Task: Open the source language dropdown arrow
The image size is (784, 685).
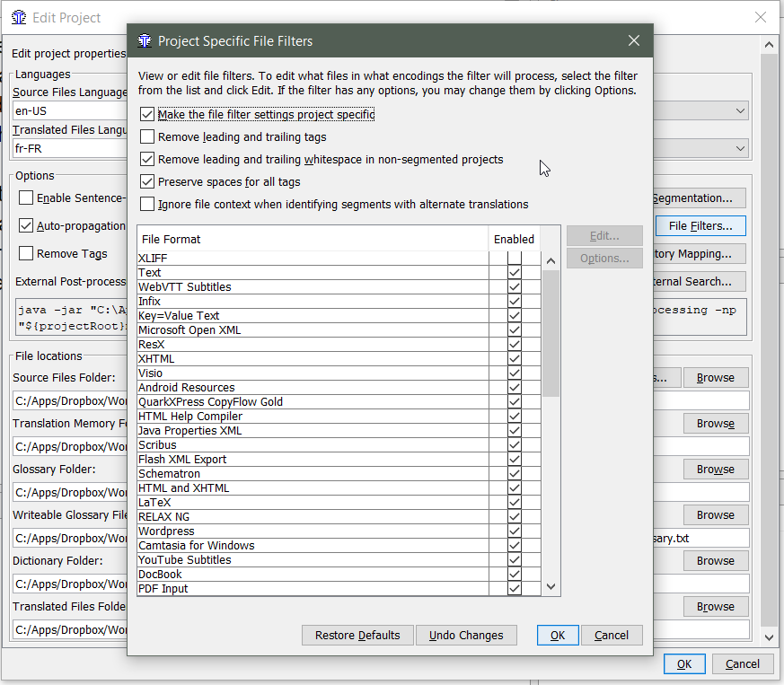Action: pos(740,111)
